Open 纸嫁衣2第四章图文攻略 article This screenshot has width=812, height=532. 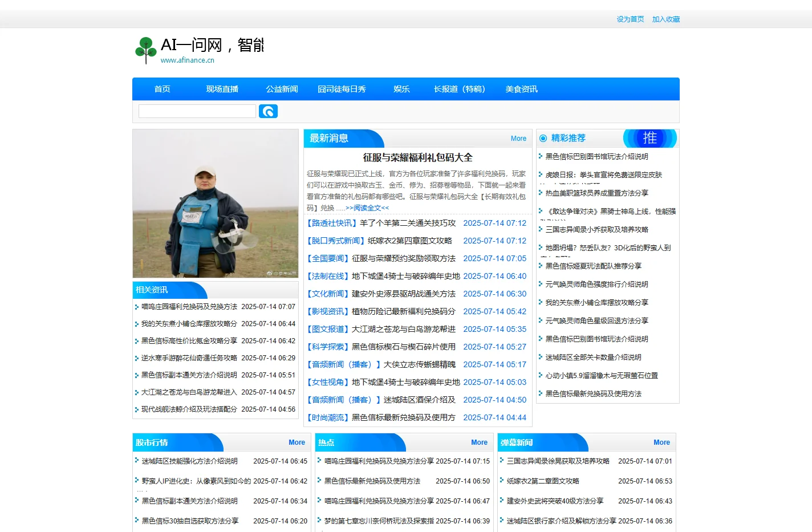coord(410,241)
